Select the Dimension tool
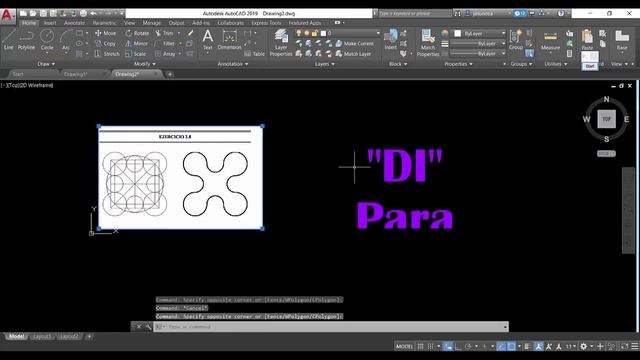 tap(229, 40)
